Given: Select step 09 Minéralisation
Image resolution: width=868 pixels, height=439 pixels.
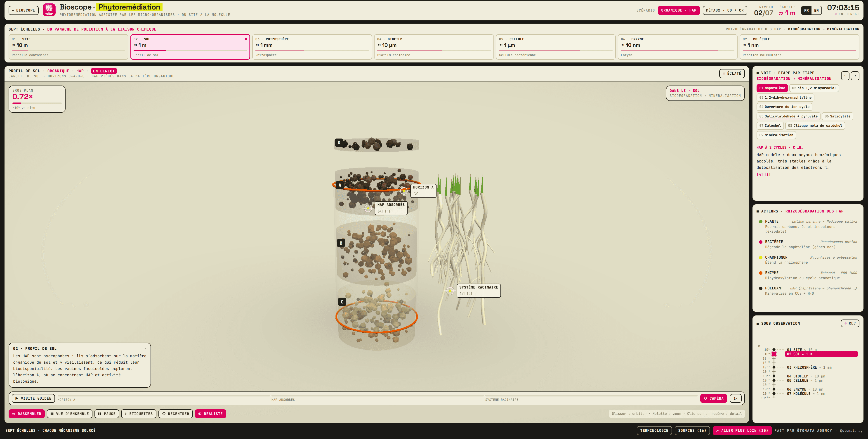Looking at the screenshot, I should click(x=776, y=135).
